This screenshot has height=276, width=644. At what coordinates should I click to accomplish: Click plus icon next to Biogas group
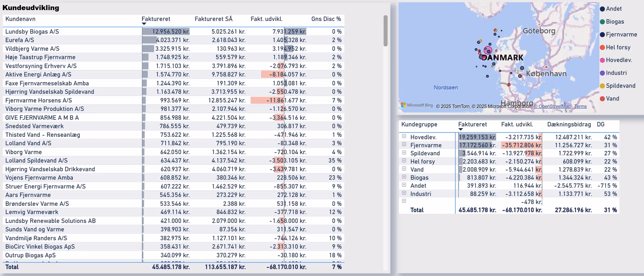(x=404, y=177)
